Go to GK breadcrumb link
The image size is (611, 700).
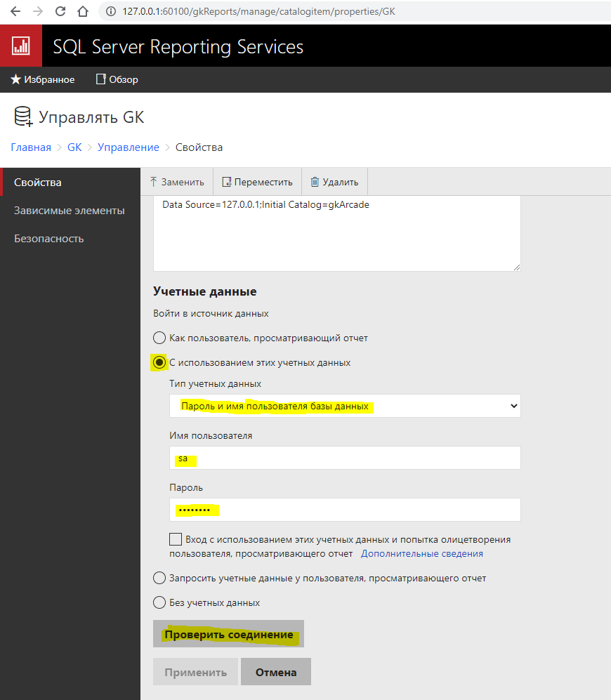pos(74,147)
